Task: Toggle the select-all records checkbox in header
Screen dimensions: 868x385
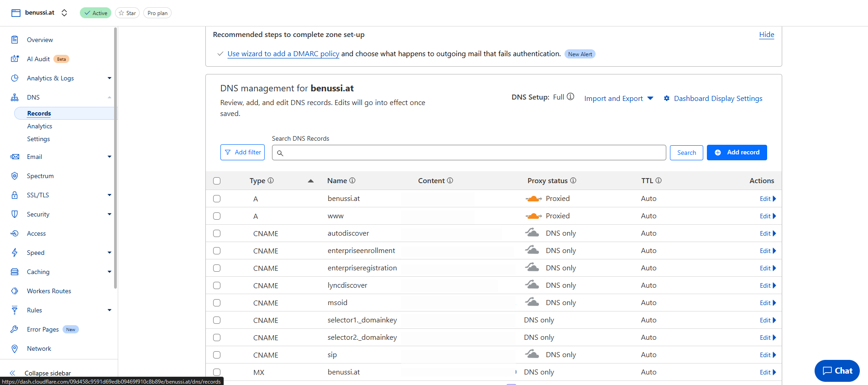Action: coord(217,181)
